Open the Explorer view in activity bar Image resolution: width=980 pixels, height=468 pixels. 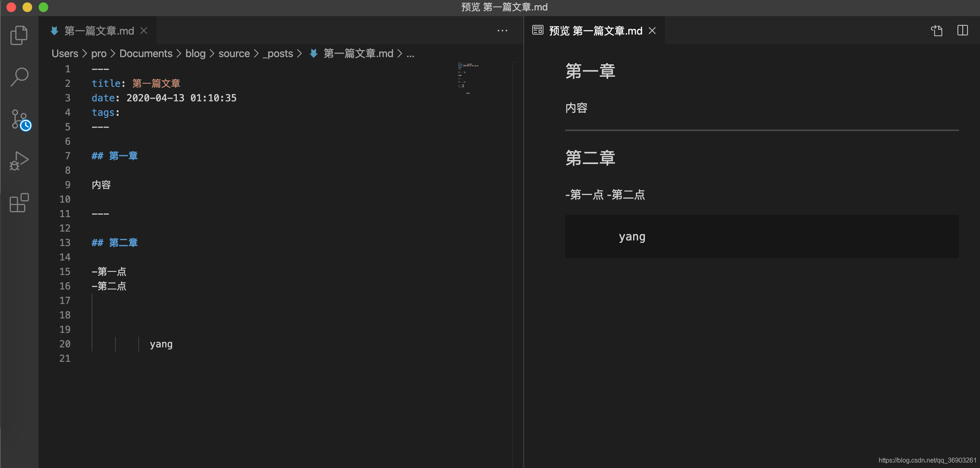[x=19, y=35]
